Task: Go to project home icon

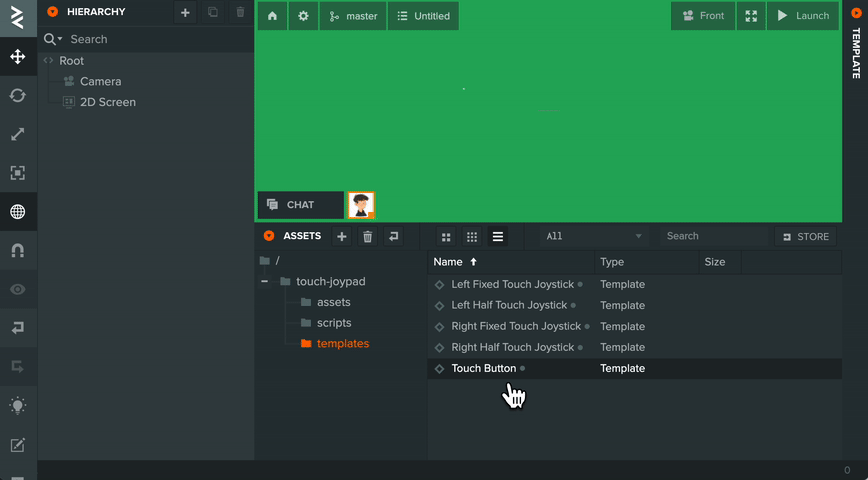Action: click(x=272, y=16)
